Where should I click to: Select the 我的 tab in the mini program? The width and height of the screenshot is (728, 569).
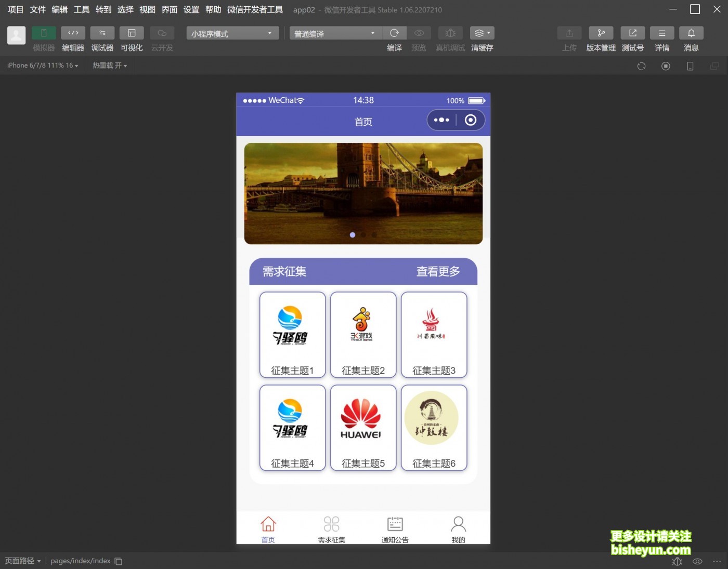[x=458, y=528]
